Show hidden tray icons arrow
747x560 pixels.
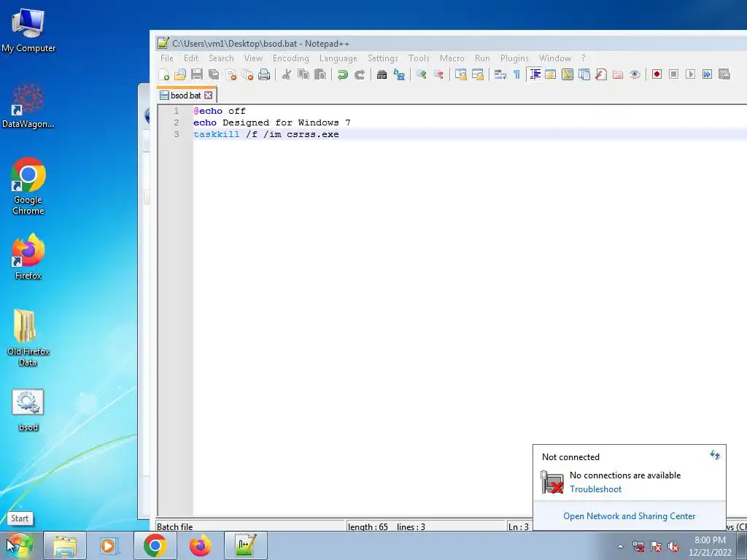click(x=620, y=546)
